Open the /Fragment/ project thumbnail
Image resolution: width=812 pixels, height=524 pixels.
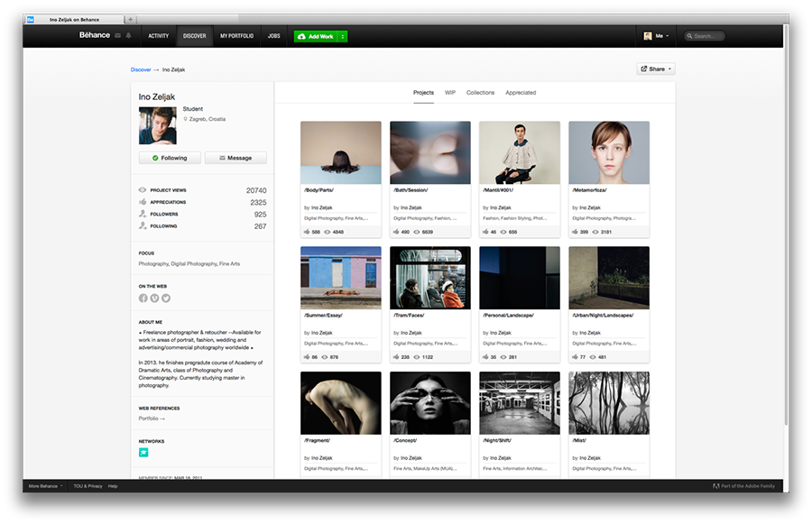[341, 403]
